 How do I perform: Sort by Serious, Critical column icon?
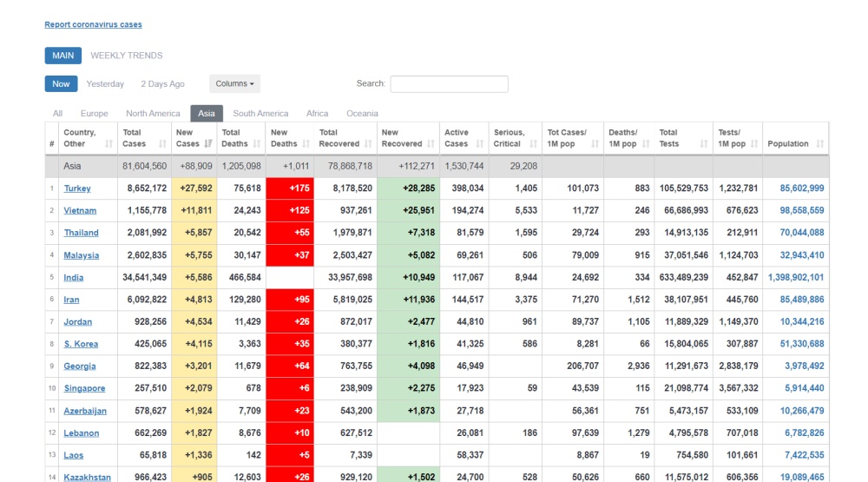(532, 144)
